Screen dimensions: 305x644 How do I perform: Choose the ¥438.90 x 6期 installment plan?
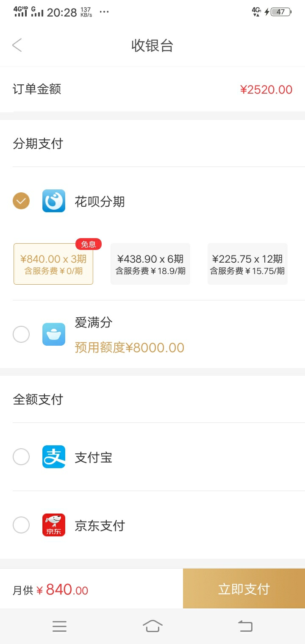pos(150,264)
